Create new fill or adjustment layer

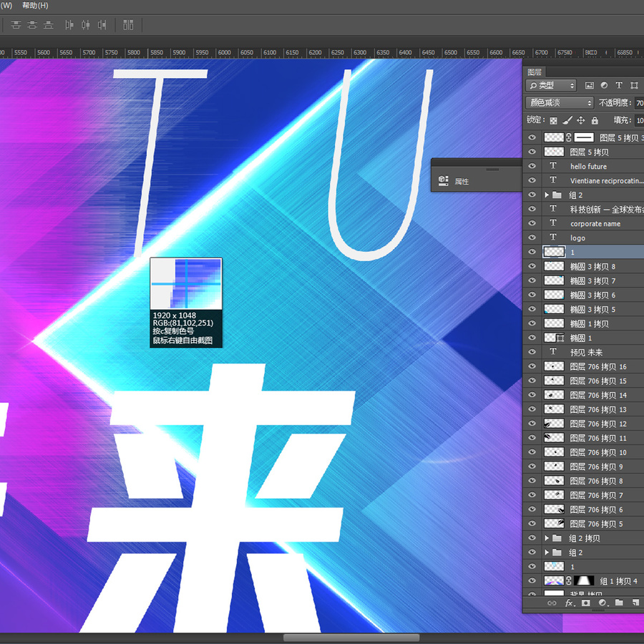(603, 603)
